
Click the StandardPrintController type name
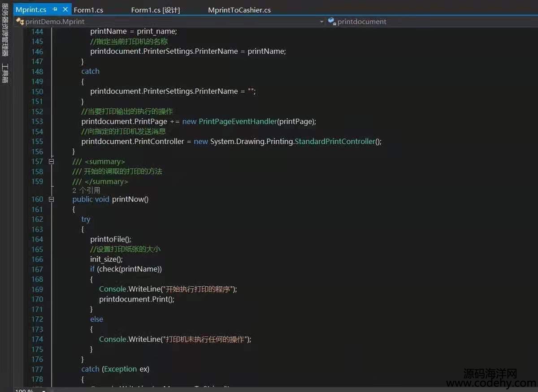334,142
